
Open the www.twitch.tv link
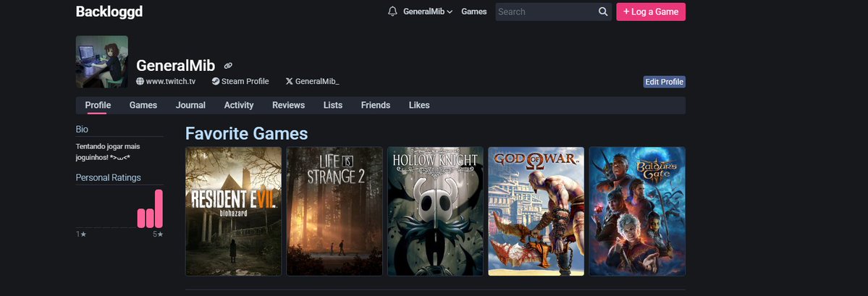tap(171, 81)
